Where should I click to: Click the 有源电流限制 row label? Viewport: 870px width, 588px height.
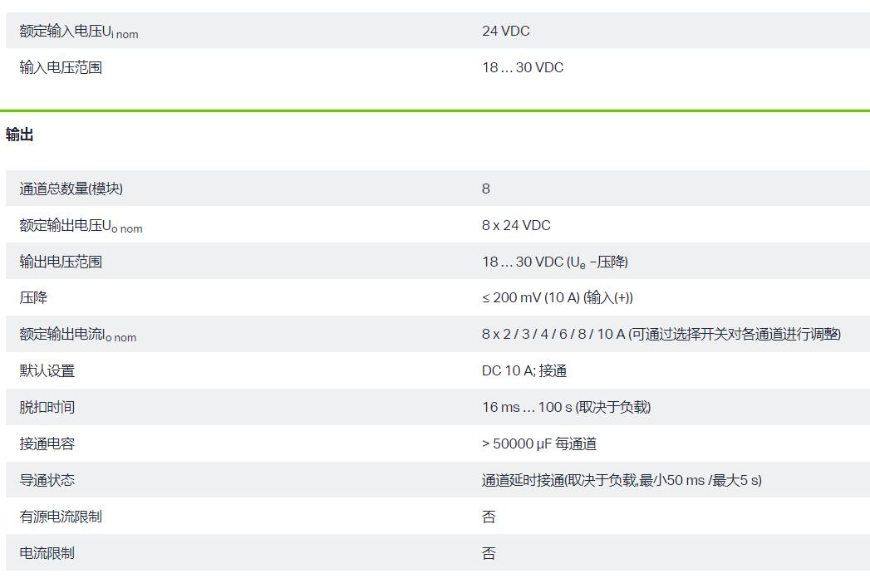pos(61,517)
